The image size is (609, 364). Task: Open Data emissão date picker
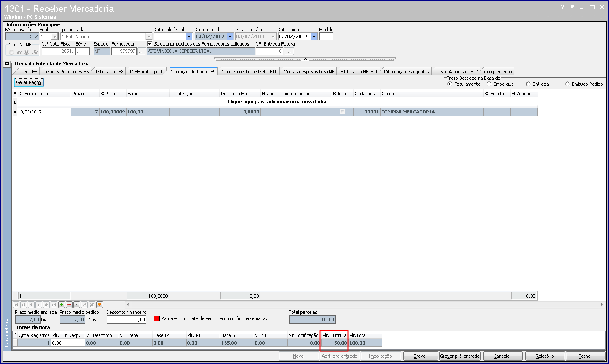(x=273, y=37)
